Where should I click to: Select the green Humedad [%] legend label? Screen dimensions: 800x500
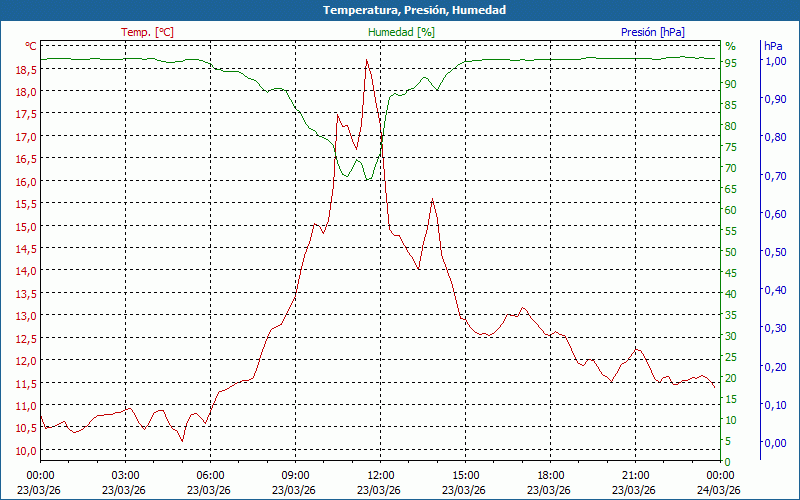[402, 32]
